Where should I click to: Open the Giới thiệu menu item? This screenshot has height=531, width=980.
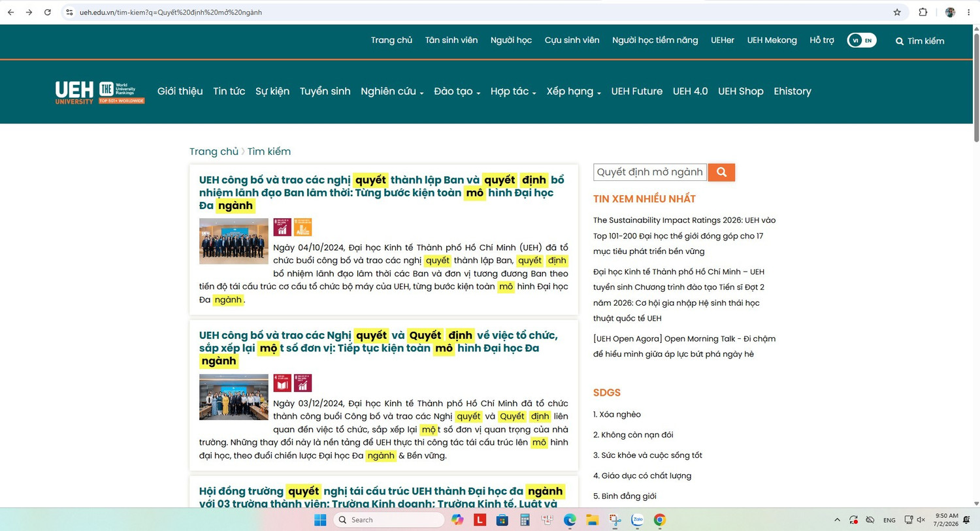pyautogui.click(x=180, y=91)
